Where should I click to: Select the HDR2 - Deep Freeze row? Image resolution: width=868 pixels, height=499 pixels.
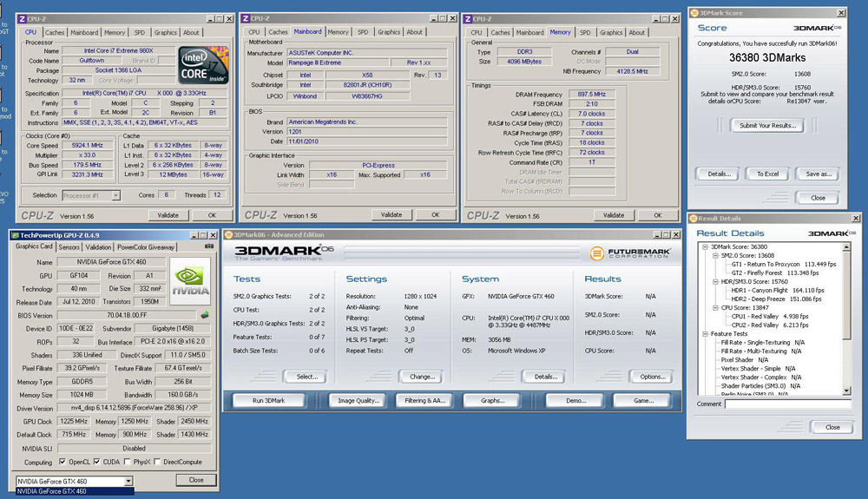pos(776,299)
